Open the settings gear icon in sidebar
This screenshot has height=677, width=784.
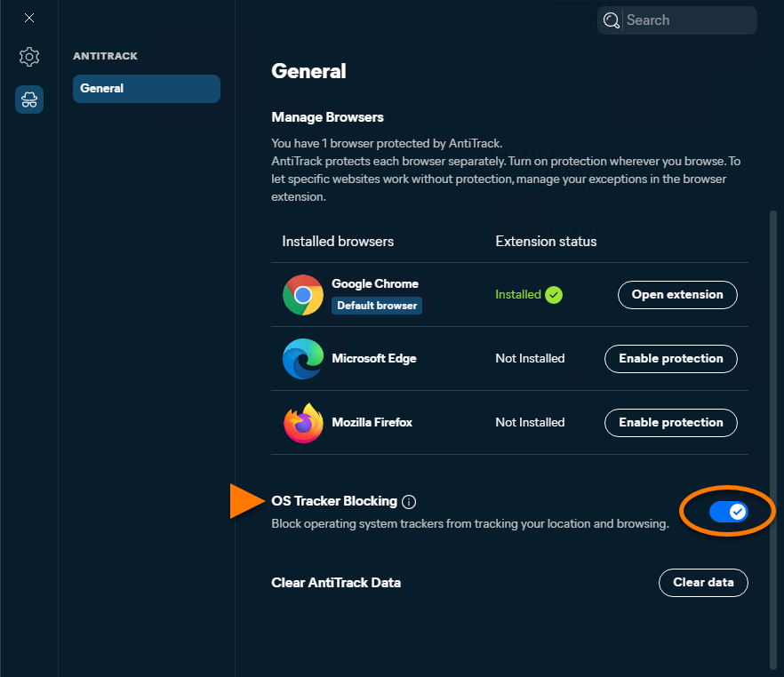coord(29,57)
